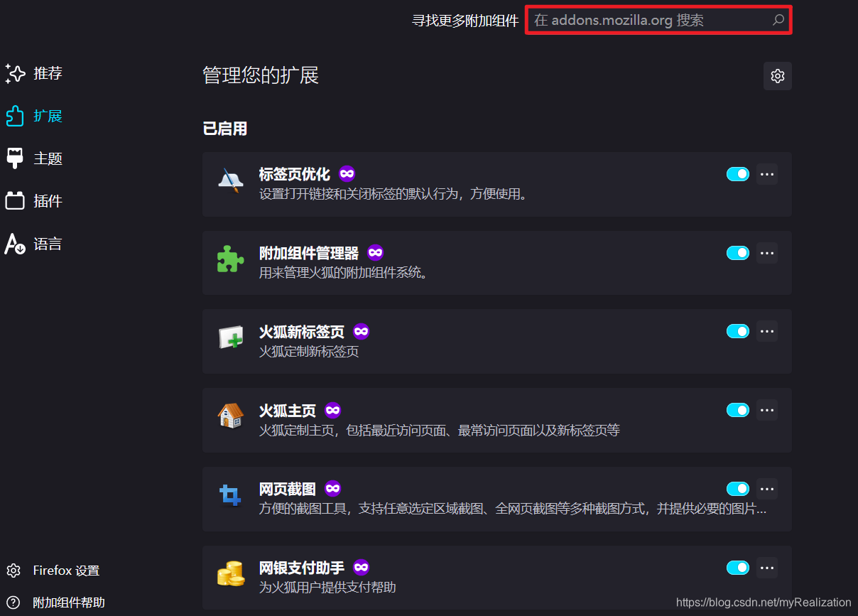Screen dimensions: 858x616
Task: Open more options for 附加组件管理器
Action: point(767,253)
